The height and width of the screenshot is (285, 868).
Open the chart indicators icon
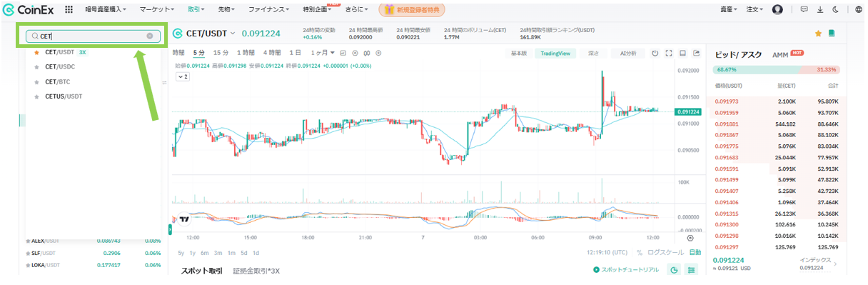tap(366, 53)
